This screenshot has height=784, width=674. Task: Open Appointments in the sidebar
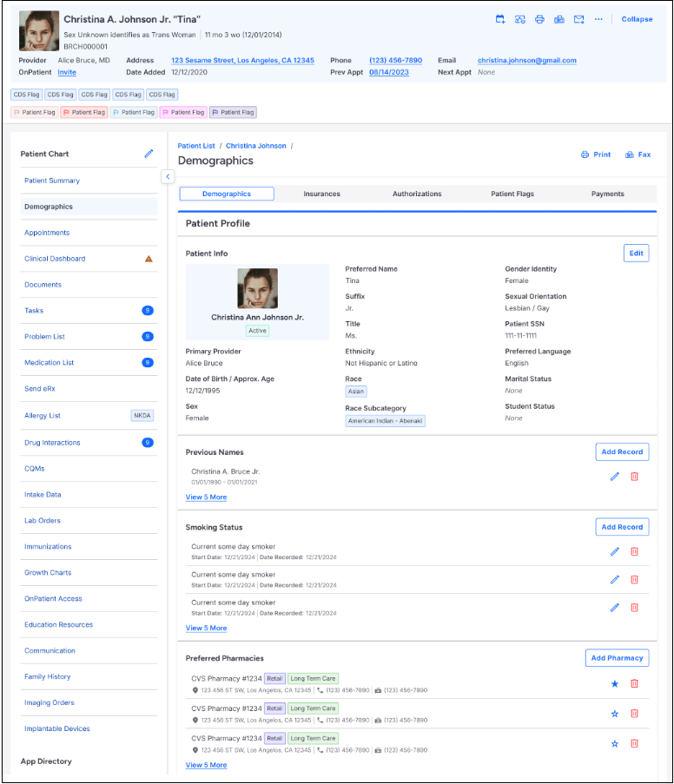(x=47, y=233)
